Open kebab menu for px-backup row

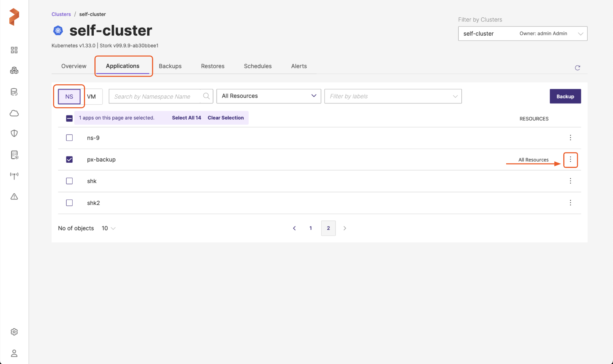(570, 160)
